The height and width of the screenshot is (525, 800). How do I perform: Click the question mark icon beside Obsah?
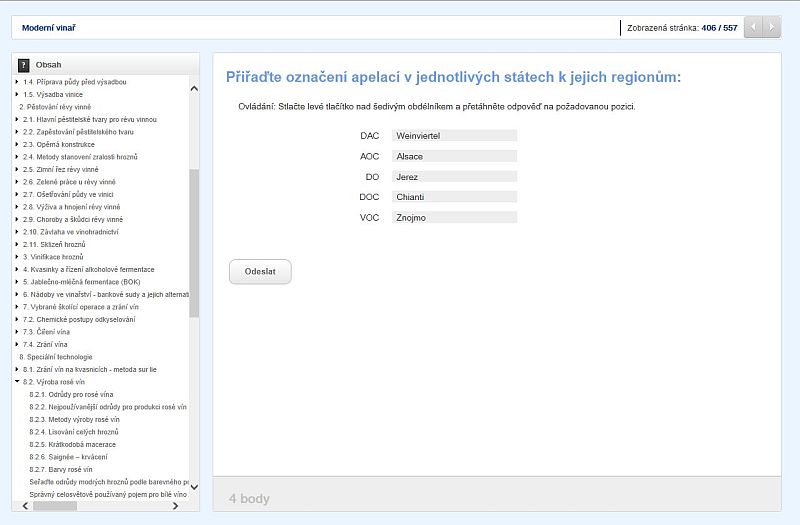(x=23, y=64)
